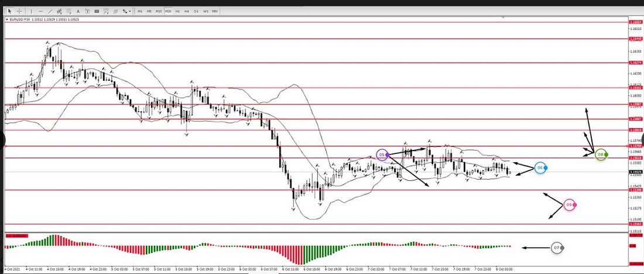Select the pink 09 annotation marker
Viewport: 644px width, 274px height.
[569, 205]
